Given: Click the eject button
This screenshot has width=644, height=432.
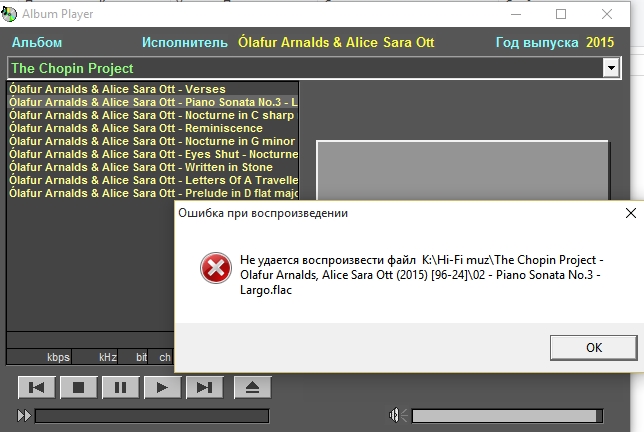Looking at the screenshot, I should [252, 387].
